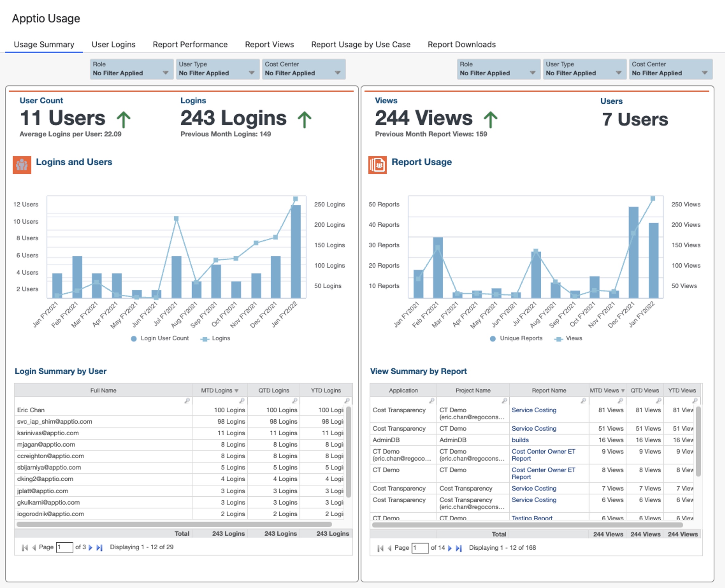Click the View Summary vertical scrollbar
This screenshot has width=725, height=588.
coord(698,441)
